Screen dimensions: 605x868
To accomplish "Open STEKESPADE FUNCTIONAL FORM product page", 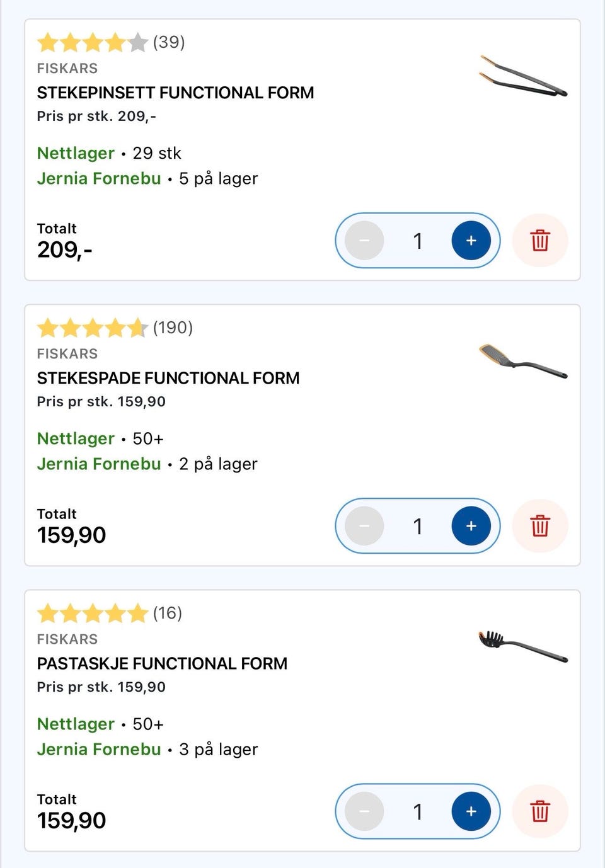I will [x=168, y=378].
